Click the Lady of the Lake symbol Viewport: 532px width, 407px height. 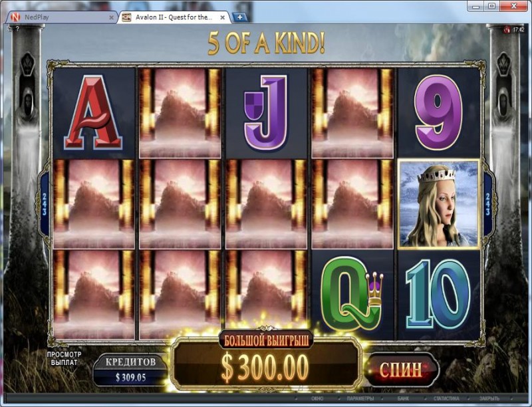pos(439,204)
